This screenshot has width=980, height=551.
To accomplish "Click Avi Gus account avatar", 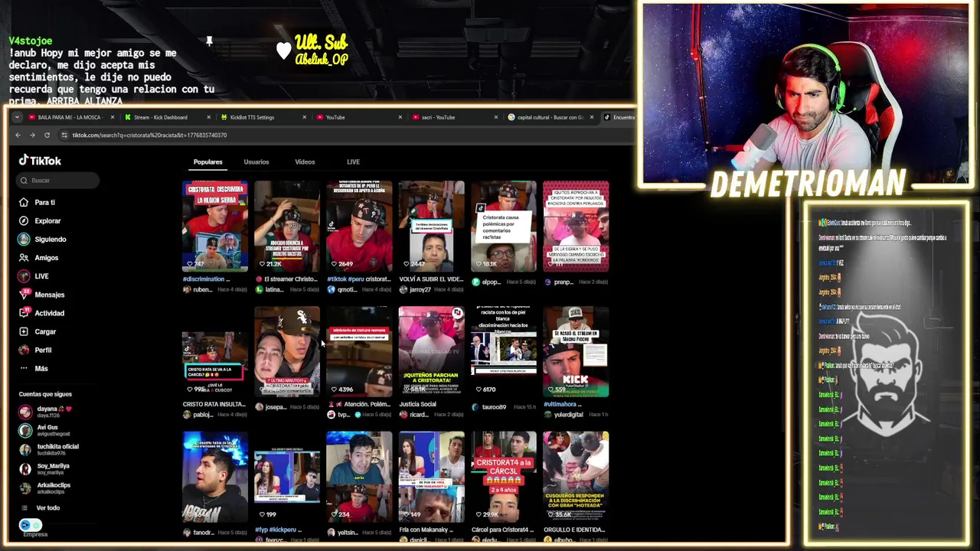I will [x=25, y=430].
